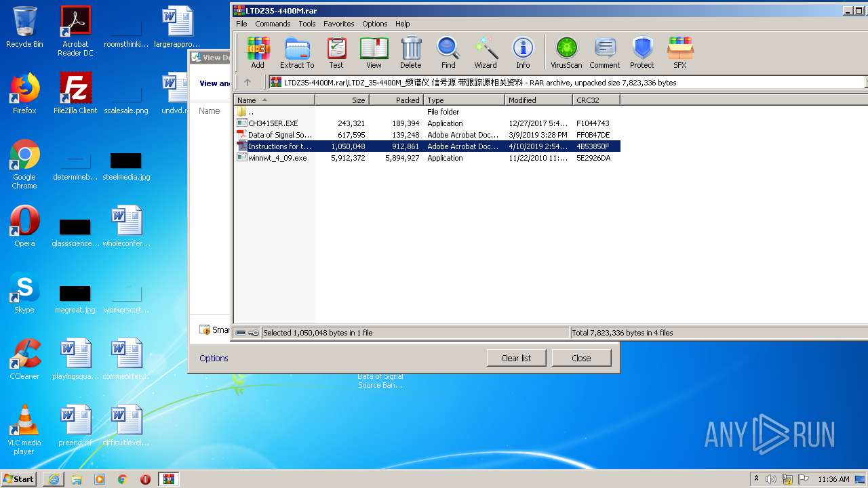Click the archive path address field
The image size is (868, 488).
[566, 82]
